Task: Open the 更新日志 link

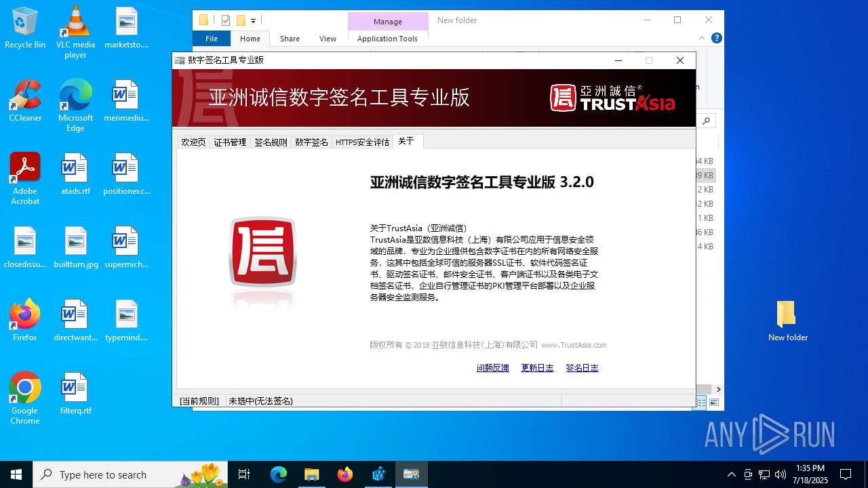Action: point(538,368)
